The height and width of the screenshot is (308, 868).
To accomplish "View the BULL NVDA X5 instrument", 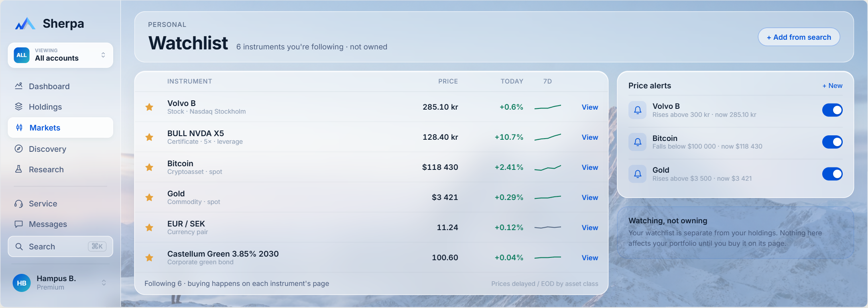I will [x=590, y=137].
